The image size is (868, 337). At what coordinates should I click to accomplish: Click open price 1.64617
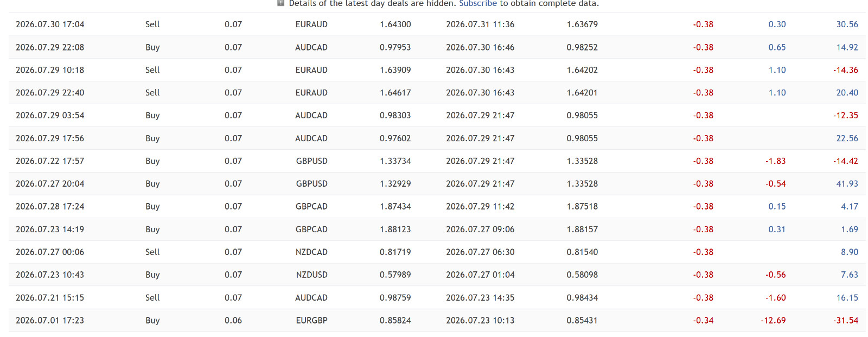[395, 93]
